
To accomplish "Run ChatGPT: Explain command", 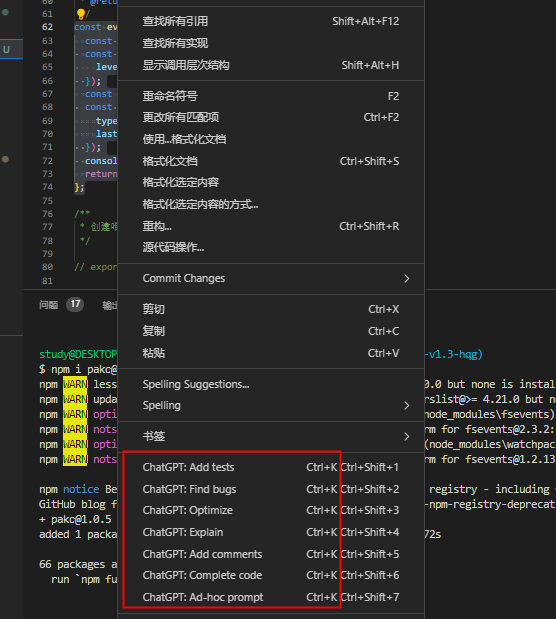I will [271, 533].
